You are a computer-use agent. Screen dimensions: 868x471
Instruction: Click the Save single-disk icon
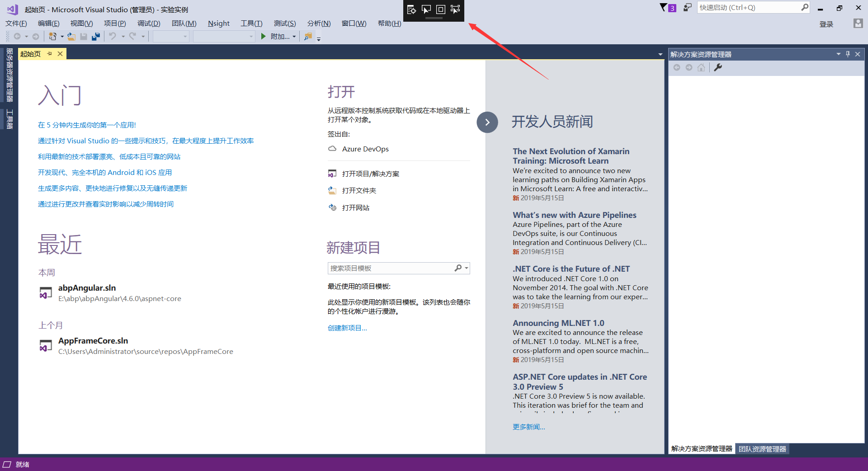pos(84,37)
